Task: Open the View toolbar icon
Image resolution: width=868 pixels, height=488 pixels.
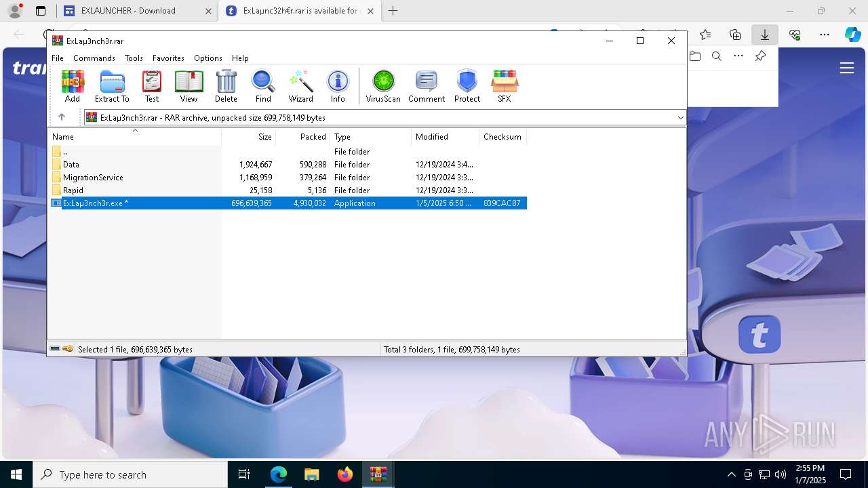Action: [x=189, y=86]
